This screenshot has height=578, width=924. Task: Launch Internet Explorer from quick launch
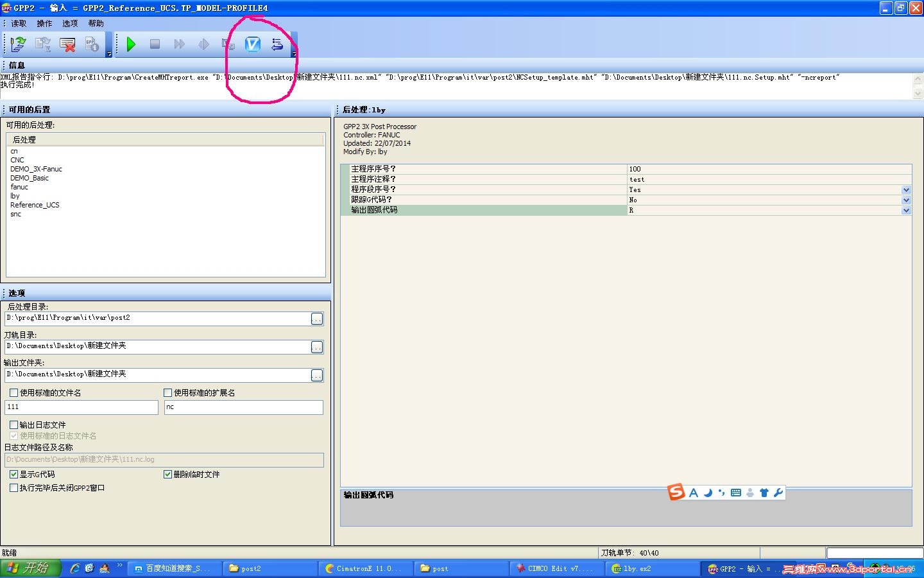click(x=75, y=568)
